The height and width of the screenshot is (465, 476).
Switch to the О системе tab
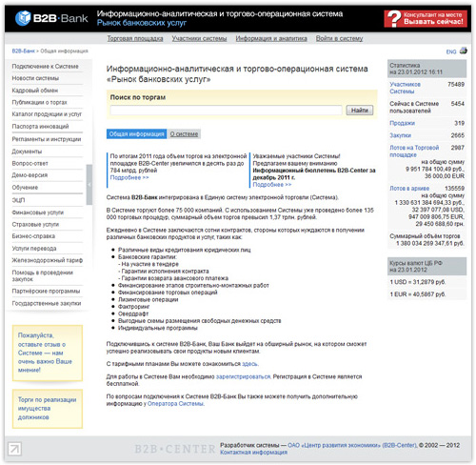(x=184, y=134)
